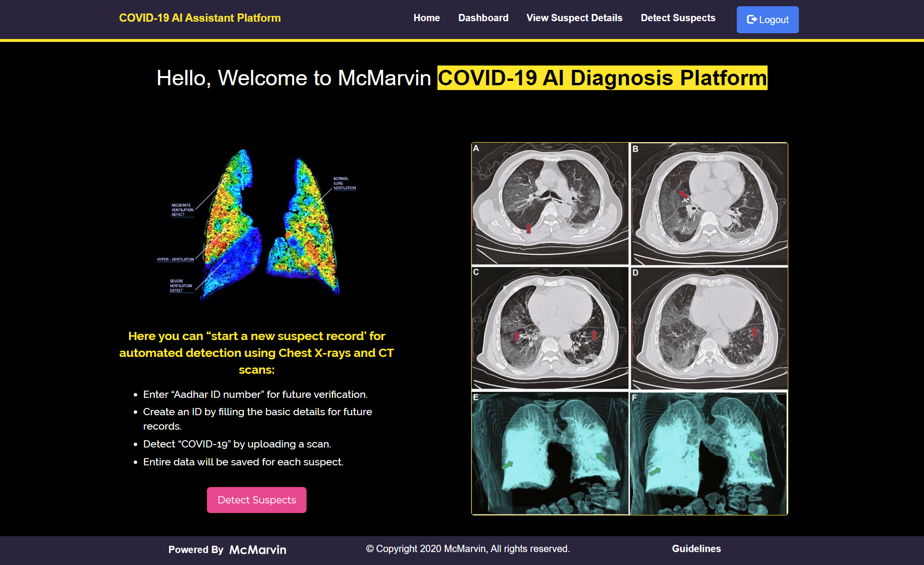Go to the Dashboard page

(483, 18)
